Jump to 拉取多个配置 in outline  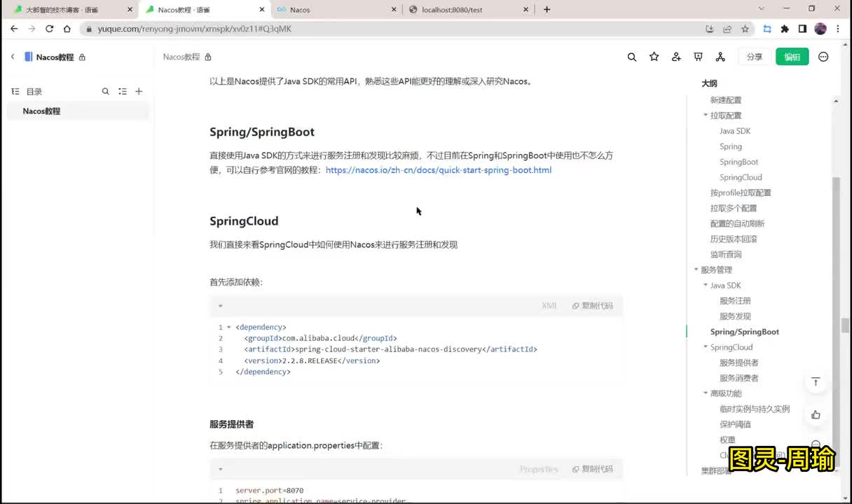[734, 208]
